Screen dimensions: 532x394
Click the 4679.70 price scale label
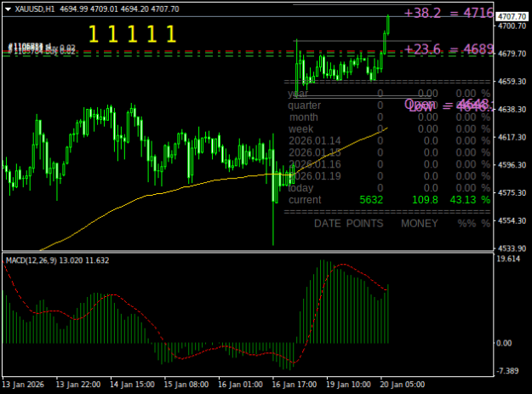(x=512, y=54)
